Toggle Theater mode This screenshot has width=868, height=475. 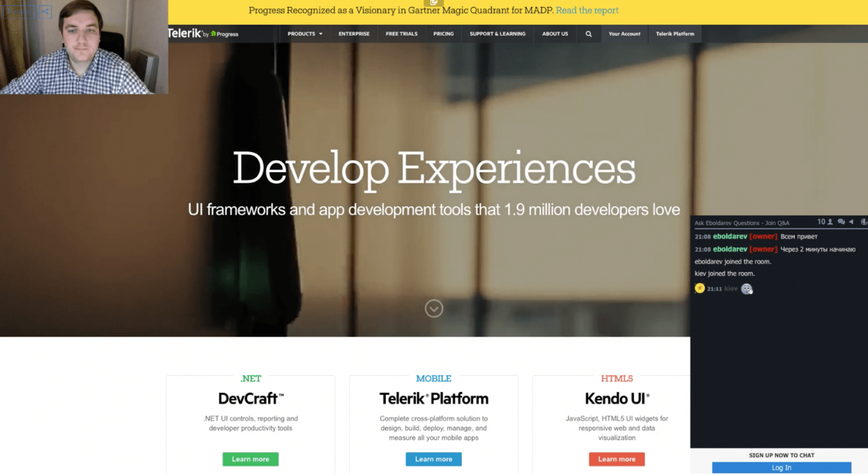pyautogui.click(x=18, y=12)
